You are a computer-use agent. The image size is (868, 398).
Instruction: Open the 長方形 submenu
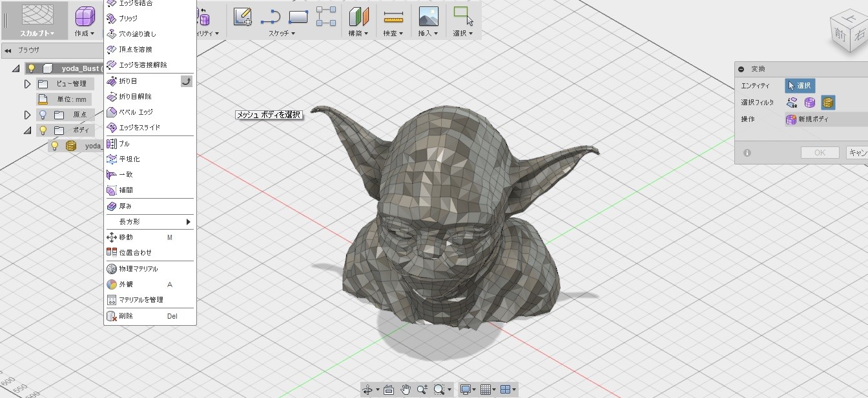(150, 222)
